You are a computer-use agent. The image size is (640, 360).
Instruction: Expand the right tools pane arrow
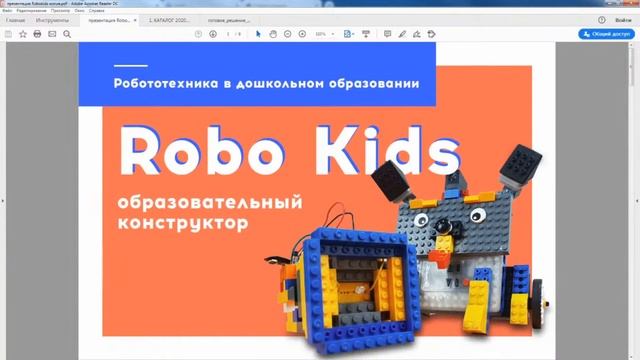637,201
